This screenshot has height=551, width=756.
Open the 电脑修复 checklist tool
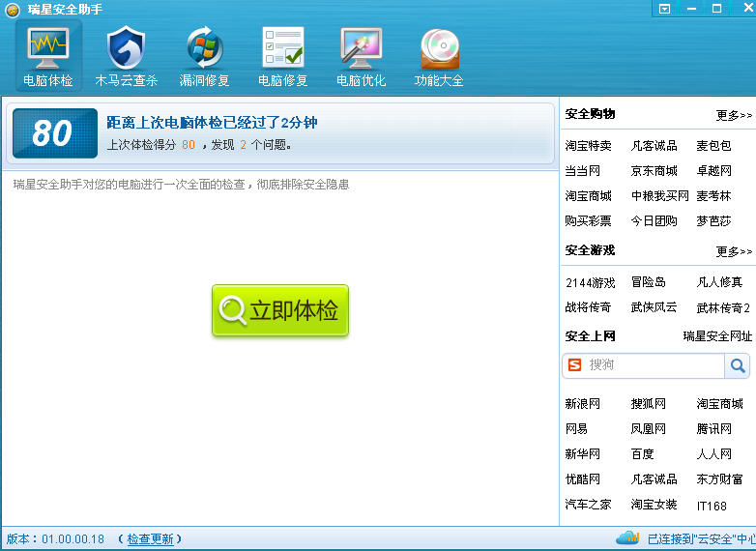tap(283, 56)
